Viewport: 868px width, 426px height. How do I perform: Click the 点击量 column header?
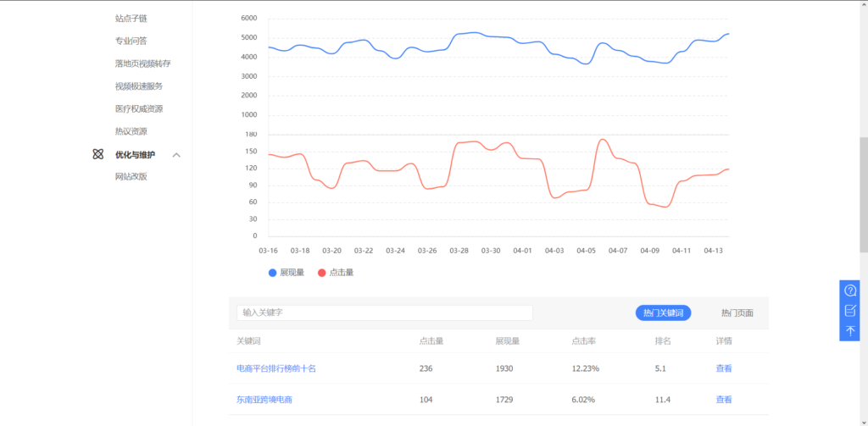[431, 340]
